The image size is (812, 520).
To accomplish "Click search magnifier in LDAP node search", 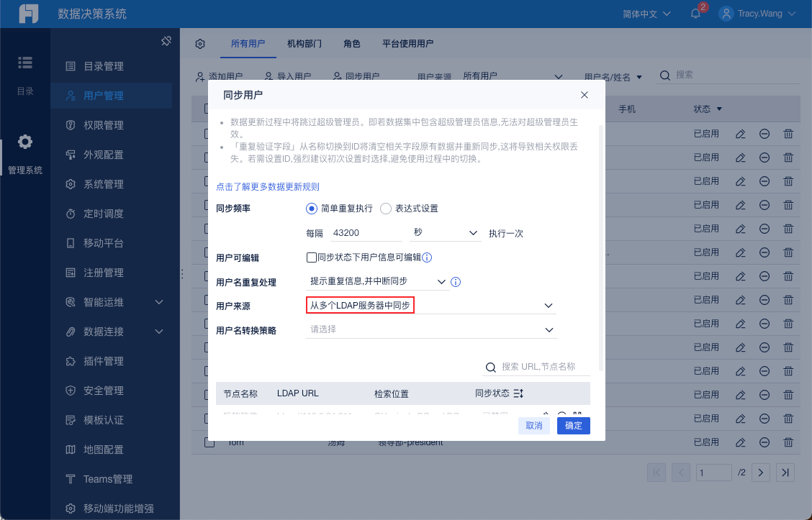I will tap(490, 368).
